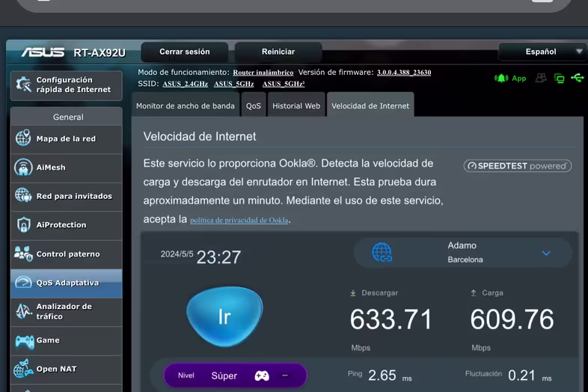588x392 pixels.
Task: Click the AiProtection shield icon
Action: click(24, 224)
